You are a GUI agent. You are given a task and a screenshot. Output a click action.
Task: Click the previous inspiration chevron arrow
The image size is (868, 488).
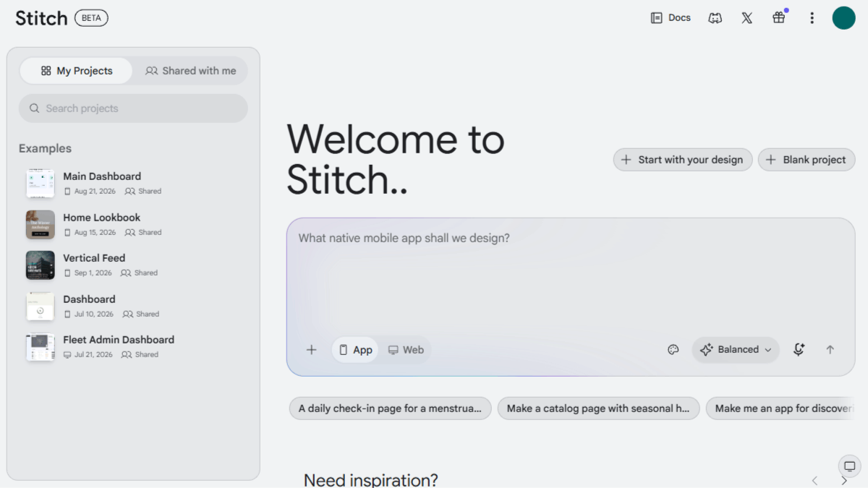pos(814,481)
